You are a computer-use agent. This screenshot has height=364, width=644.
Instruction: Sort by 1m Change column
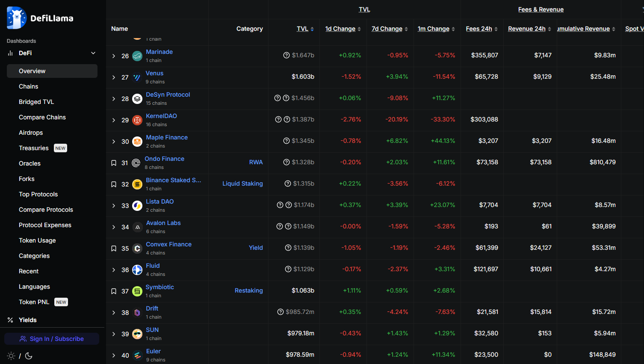[x=436, y=29]
